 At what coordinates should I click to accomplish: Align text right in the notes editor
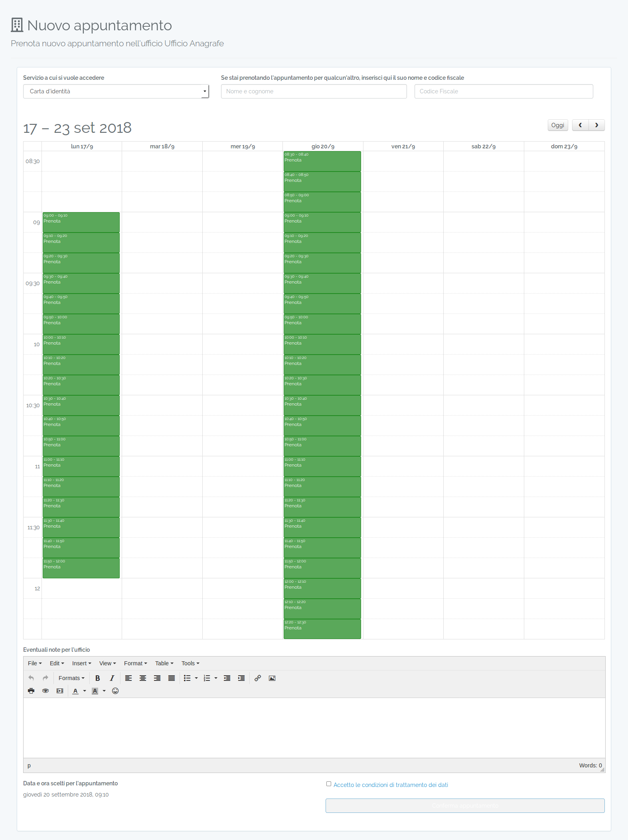tap(157, 678)
